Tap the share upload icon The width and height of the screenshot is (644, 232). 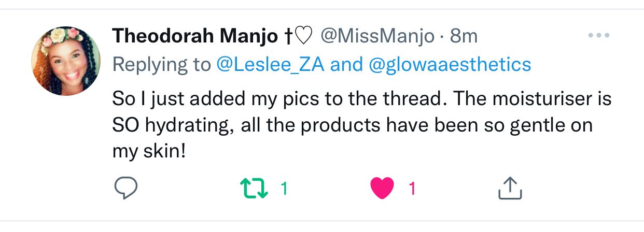(x=509, y=189)
